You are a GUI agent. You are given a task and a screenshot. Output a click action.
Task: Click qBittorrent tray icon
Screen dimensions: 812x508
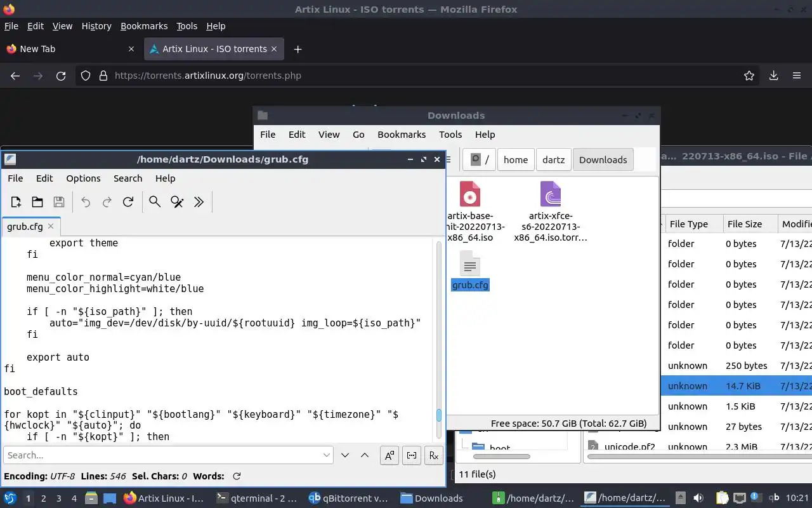click(x=774, y=498)
